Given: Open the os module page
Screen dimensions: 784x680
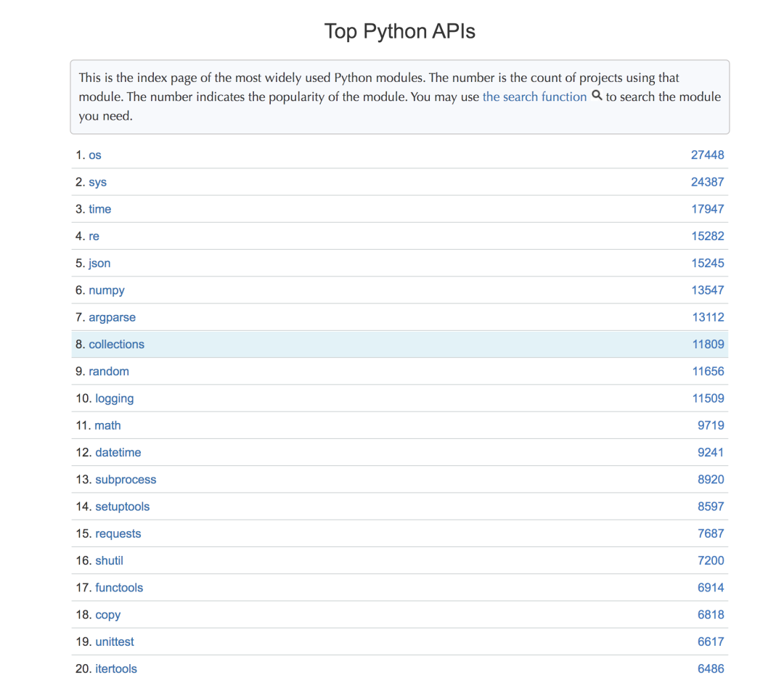Looking at the screenshot, I should pos(95,155).
